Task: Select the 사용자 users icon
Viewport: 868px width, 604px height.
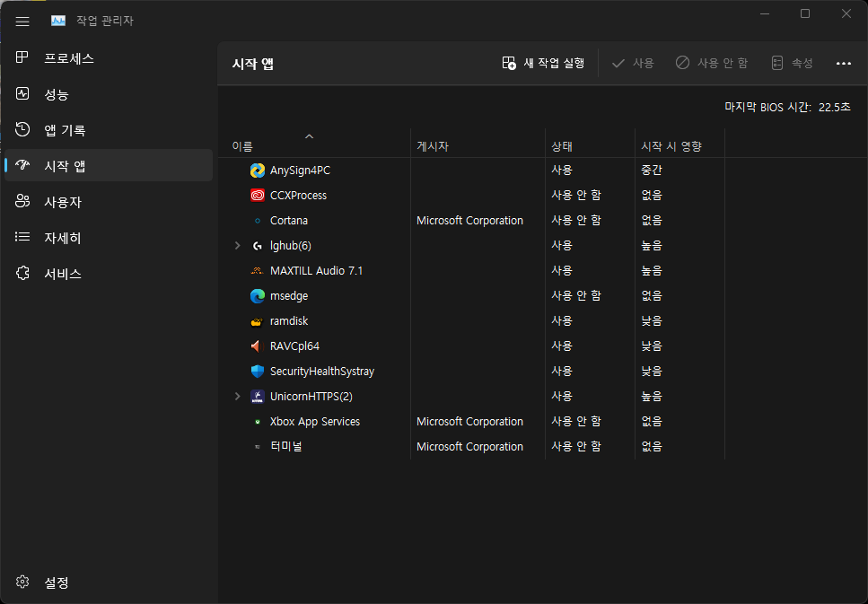Action: coord(22,201)
